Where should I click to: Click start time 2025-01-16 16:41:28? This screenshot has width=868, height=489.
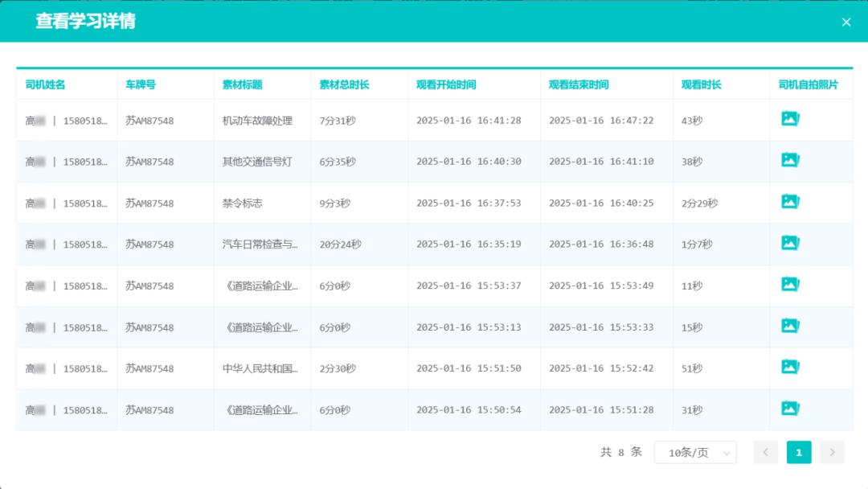[469, 120]
